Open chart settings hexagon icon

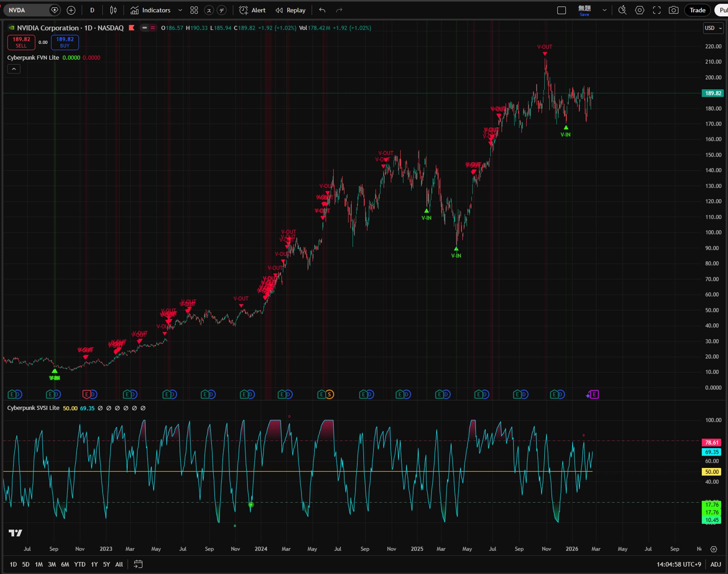(640, 10)
